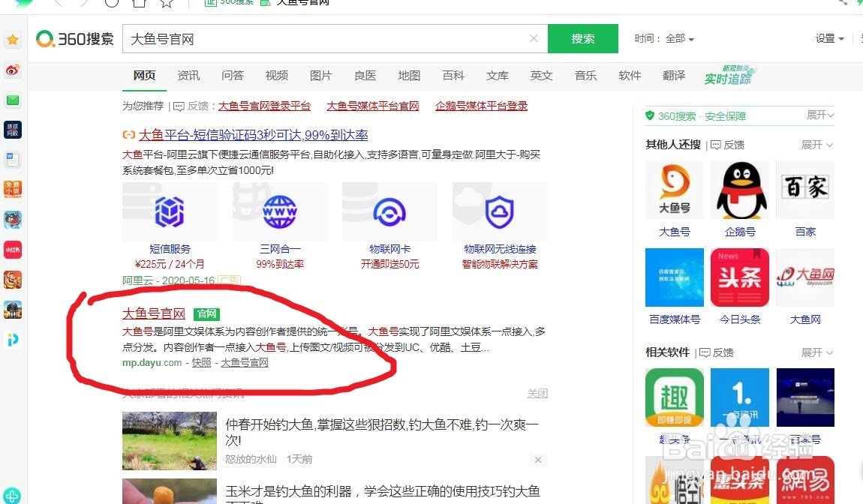Open the 大鱼网 icon
Screen dimensions: 863x504
click(805, 277)
